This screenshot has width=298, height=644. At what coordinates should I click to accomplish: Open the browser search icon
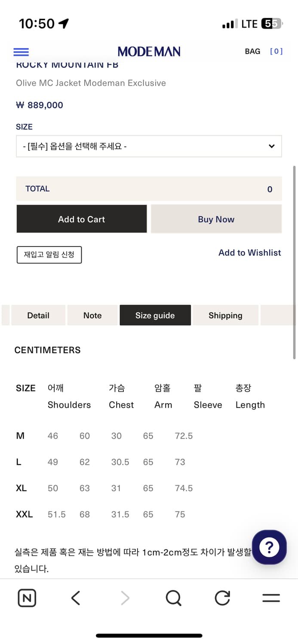tap(173, 598)
